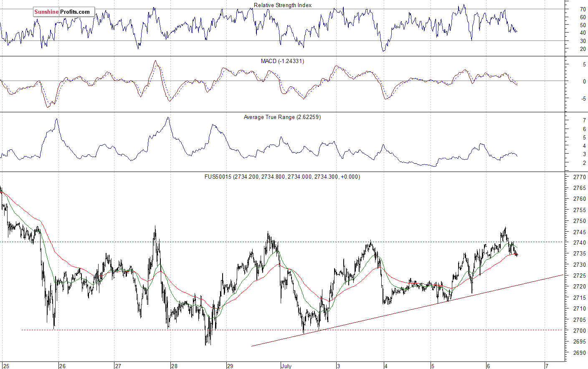
Task: Select the Average True Range (2.62259) title
Action: (282, 117)
